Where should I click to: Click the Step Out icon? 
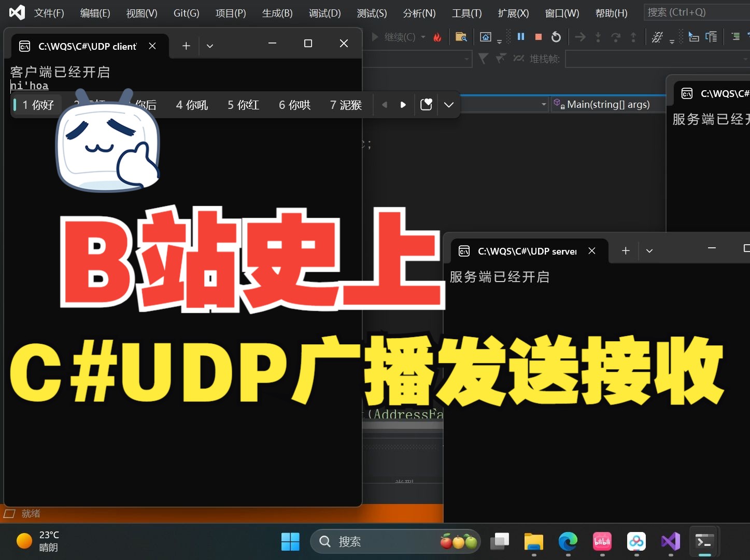(x=633, y=37)
